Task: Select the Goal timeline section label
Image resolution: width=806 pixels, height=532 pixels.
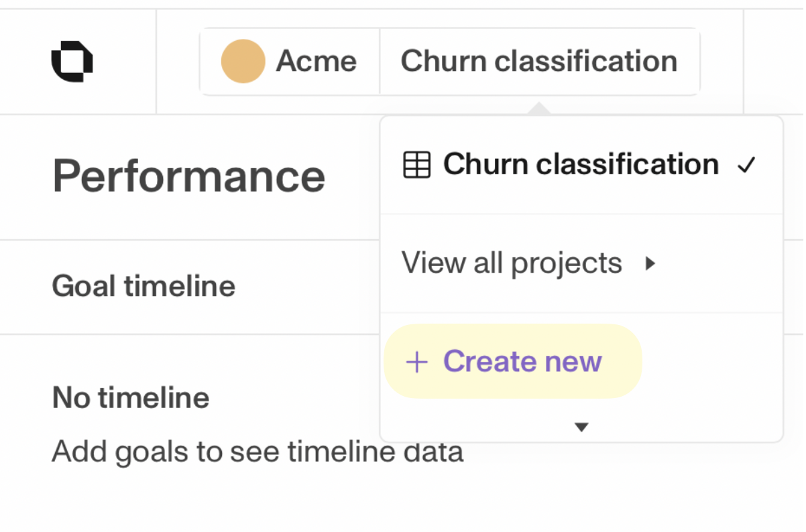Action: [143, 287]
